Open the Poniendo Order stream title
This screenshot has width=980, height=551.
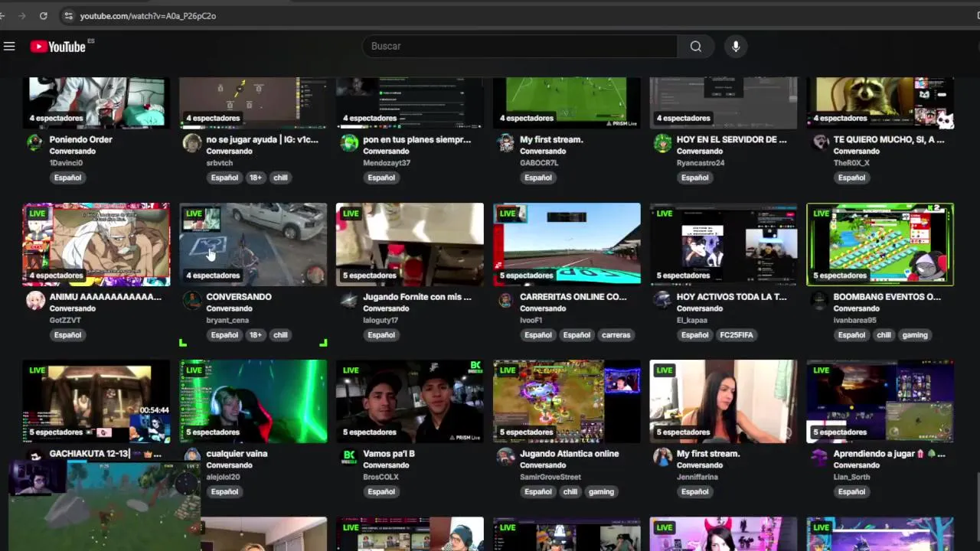[80, 140]
